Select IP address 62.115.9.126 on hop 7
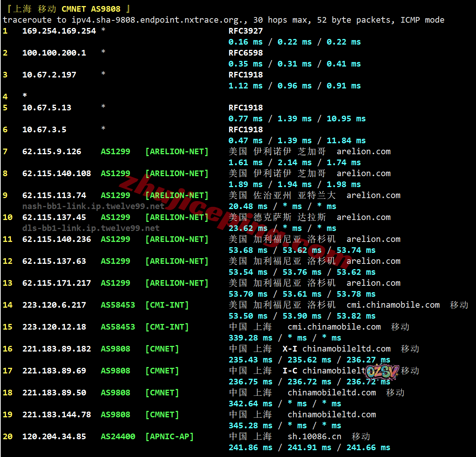The height and width of the screenshot is (457, 476). tap(52, 152)
